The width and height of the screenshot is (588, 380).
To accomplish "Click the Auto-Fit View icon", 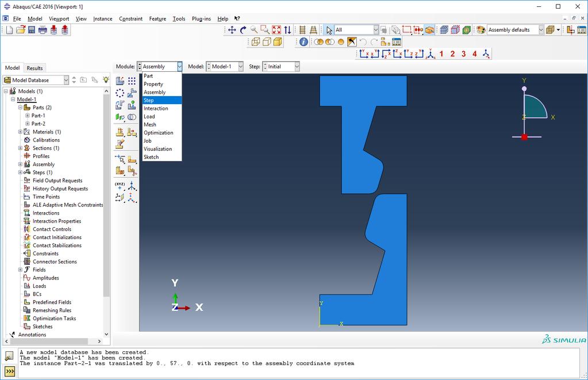I will 276,30.
